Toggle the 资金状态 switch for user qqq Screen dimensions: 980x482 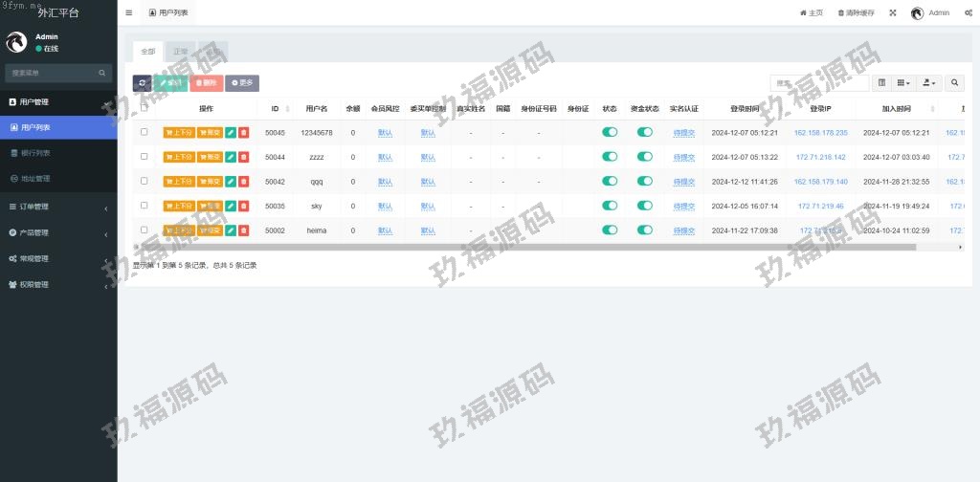645,182
